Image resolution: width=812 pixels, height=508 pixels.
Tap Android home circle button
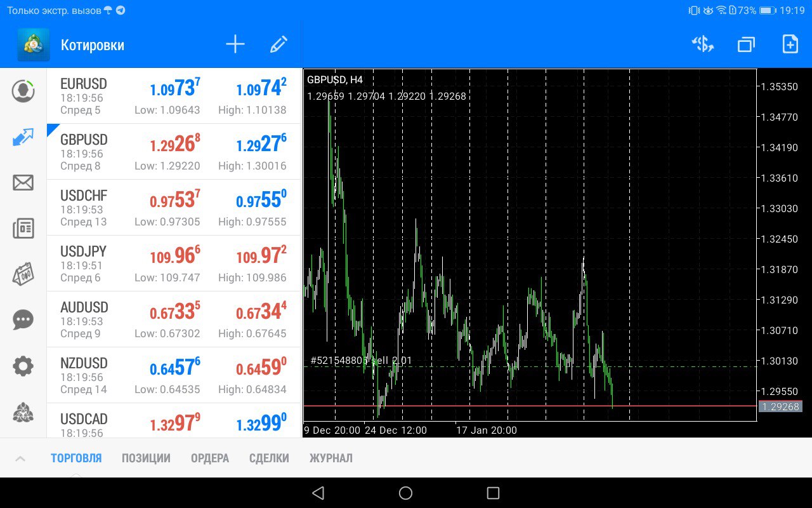click(x=406, y=493)
